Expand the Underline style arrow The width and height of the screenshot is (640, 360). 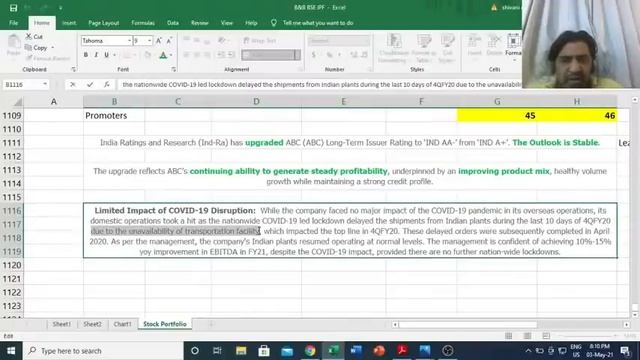(x=115, y=55)
